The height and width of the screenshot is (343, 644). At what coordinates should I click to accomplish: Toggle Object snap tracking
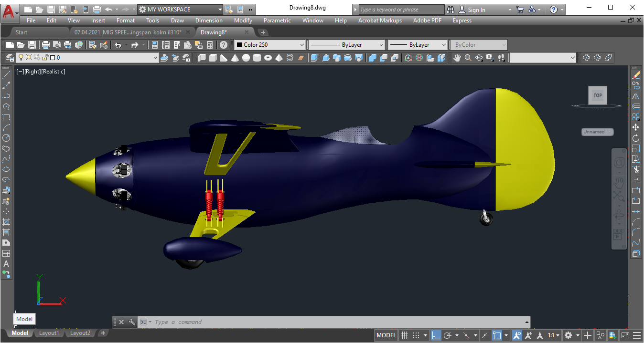tap(485, 335)
